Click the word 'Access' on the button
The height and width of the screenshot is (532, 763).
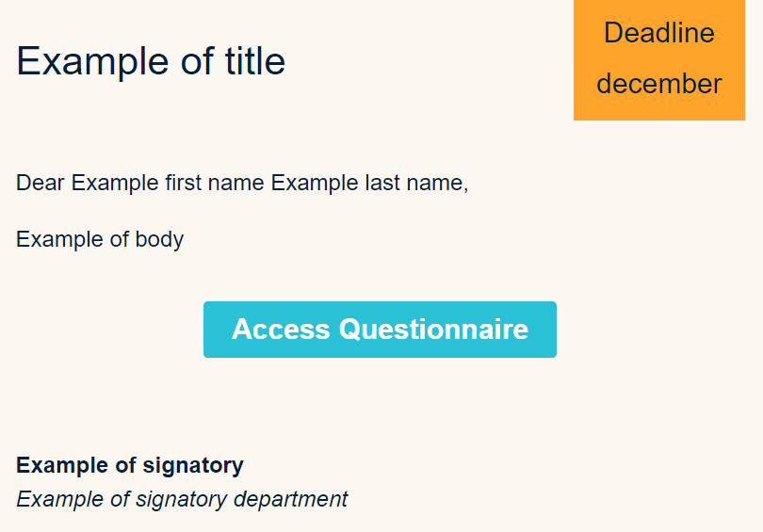281,330
